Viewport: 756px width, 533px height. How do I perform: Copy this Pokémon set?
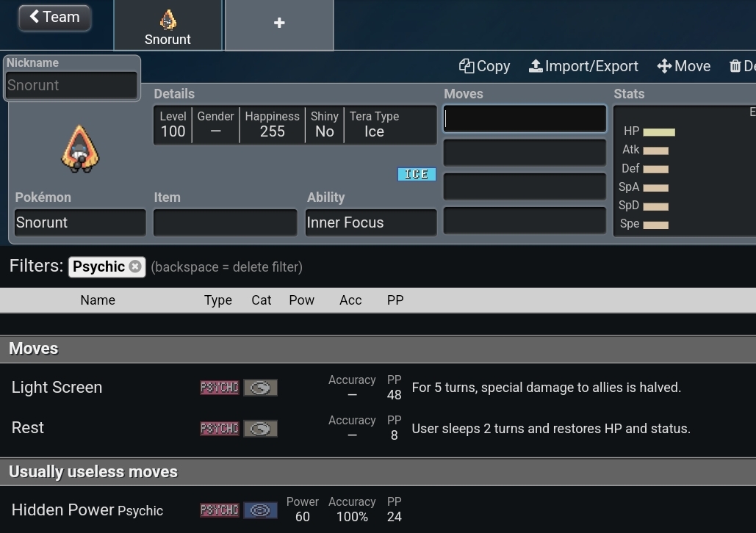point(485,66)
